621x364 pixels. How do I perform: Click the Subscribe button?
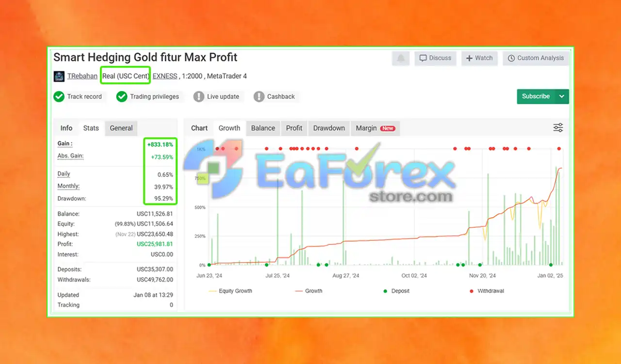(536, 96)
